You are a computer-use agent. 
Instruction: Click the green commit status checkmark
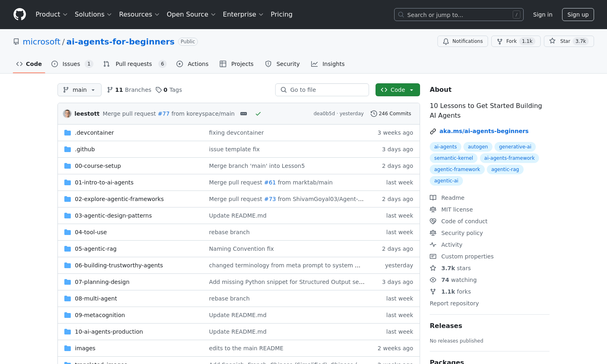(x=258, y=114)
